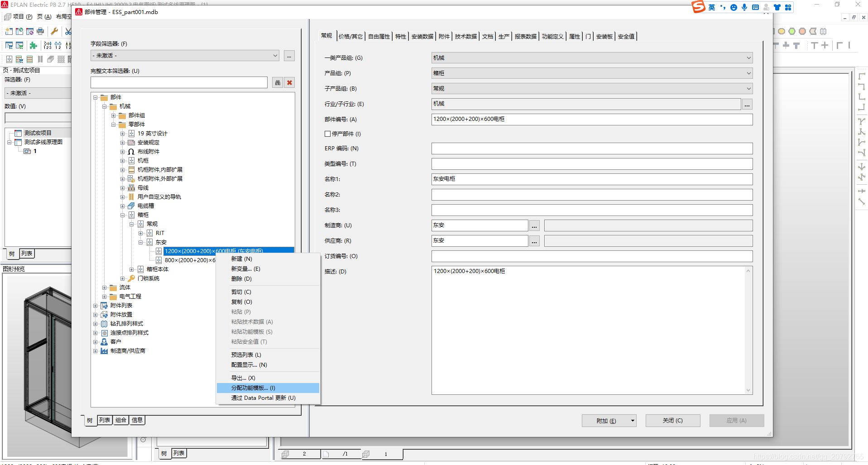Toggle the 停产部件 checkbox
868x465 pixels.
click(x=327, y=134)
